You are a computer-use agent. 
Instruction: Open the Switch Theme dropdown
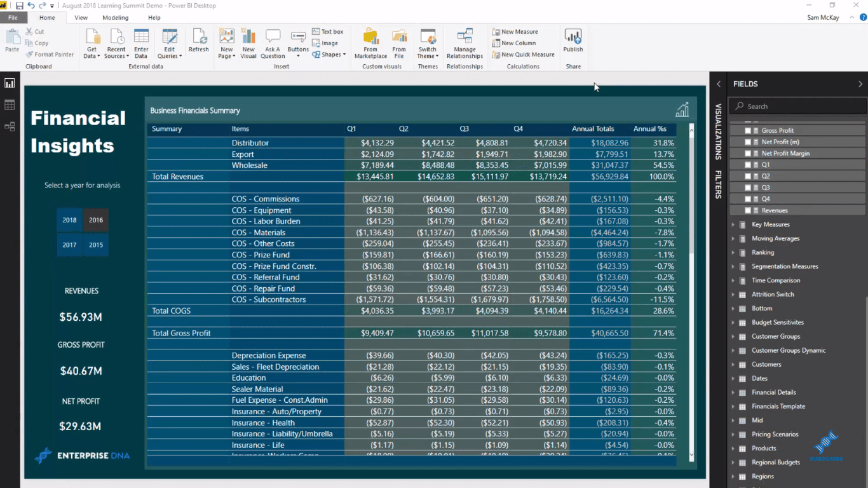coord(428,44)
